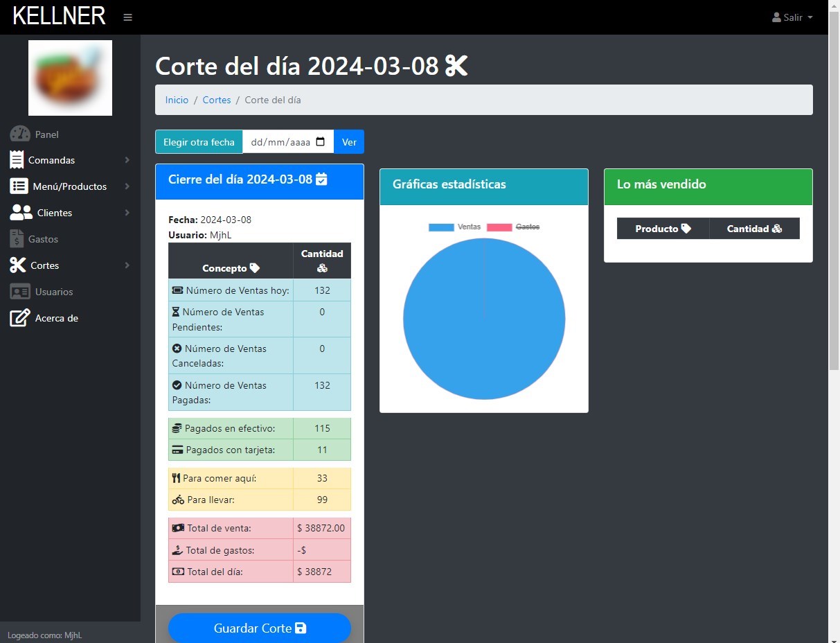Toggle the Ventas legend item in chart
This screenshot has width=840, height=643.
coord(454,227)
